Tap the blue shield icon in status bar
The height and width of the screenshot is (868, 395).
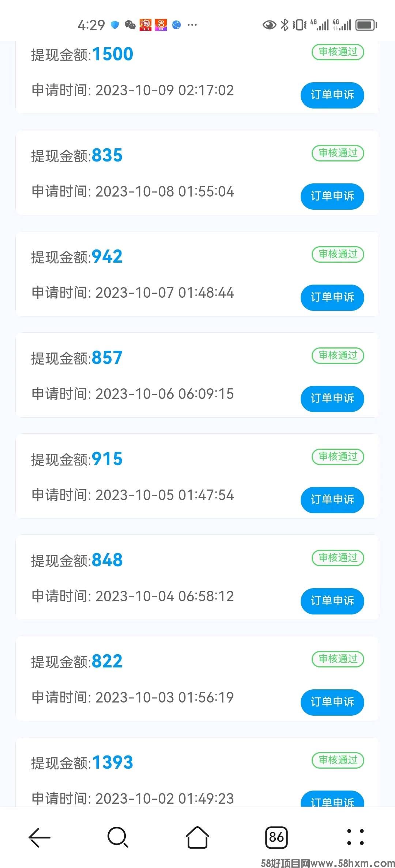coord(115,25)
